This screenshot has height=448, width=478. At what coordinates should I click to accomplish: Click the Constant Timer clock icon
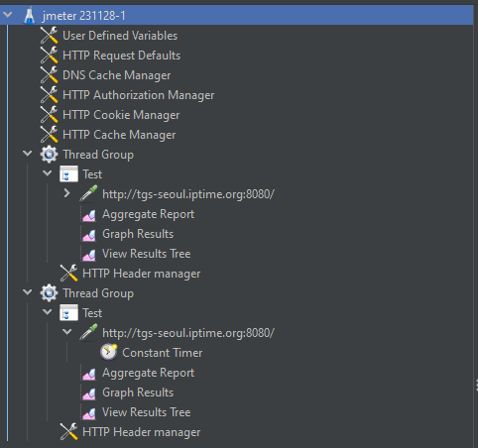click(109, 352)
